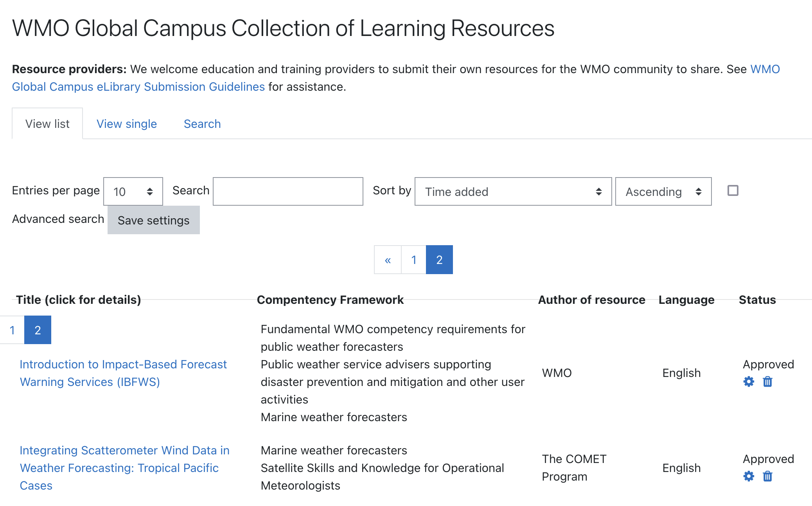Click Fundamental WMO competency requirements text
The width and height of the screenshot is (812, 506).
[393, 338]
